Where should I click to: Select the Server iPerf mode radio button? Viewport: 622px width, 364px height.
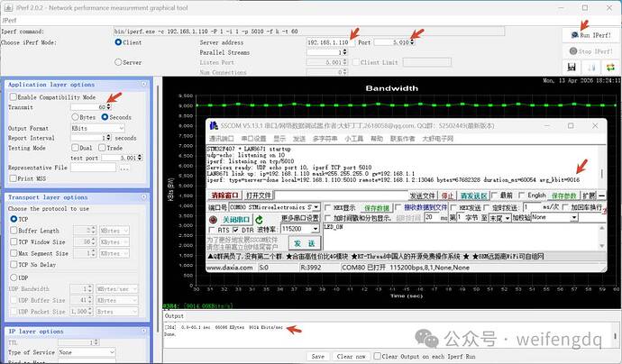118,62
